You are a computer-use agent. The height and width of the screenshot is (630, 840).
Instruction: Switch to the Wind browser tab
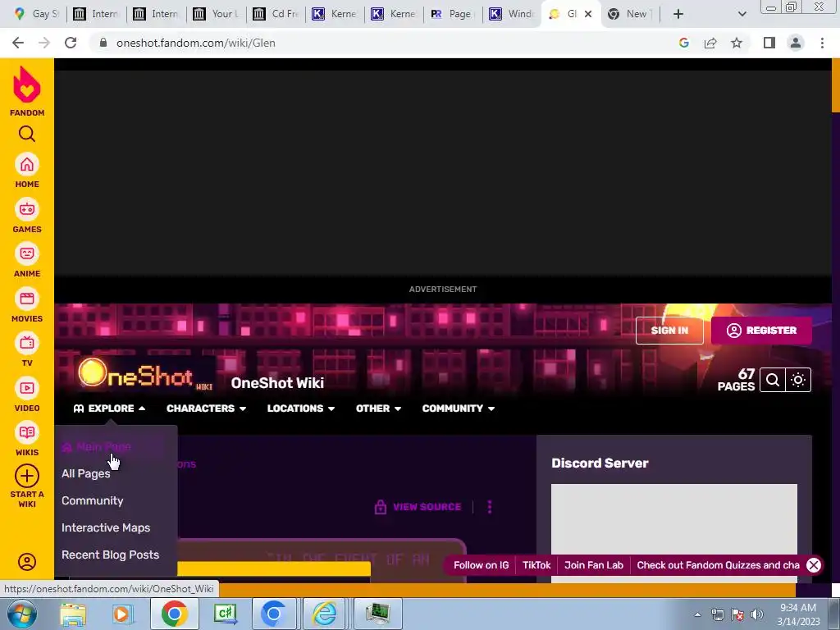click(x=512, y=14)
